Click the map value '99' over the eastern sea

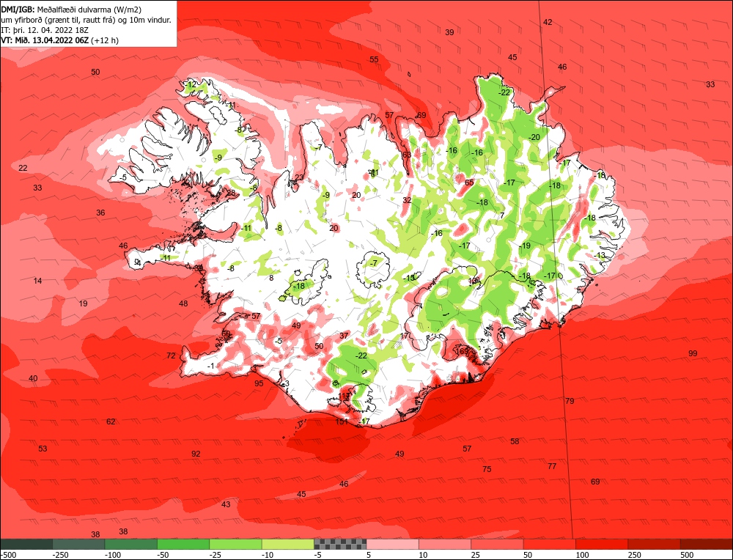point(693,353)
